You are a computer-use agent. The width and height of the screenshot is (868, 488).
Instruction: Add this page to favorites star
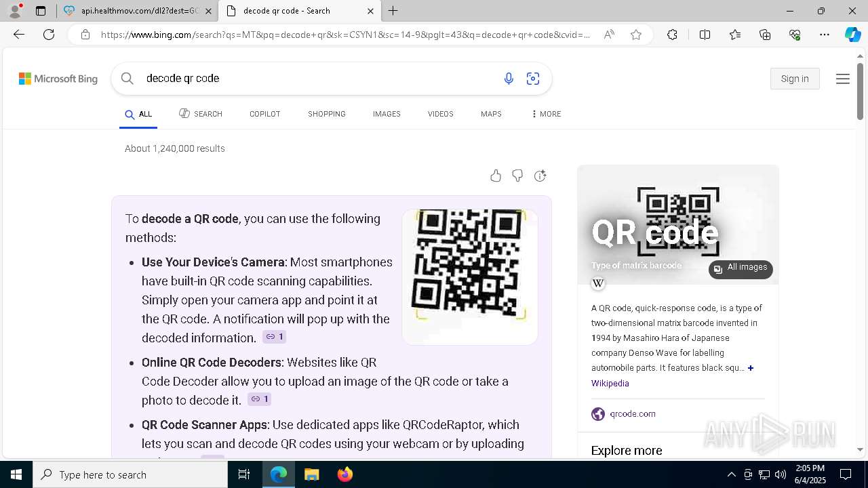pos(636,35)
